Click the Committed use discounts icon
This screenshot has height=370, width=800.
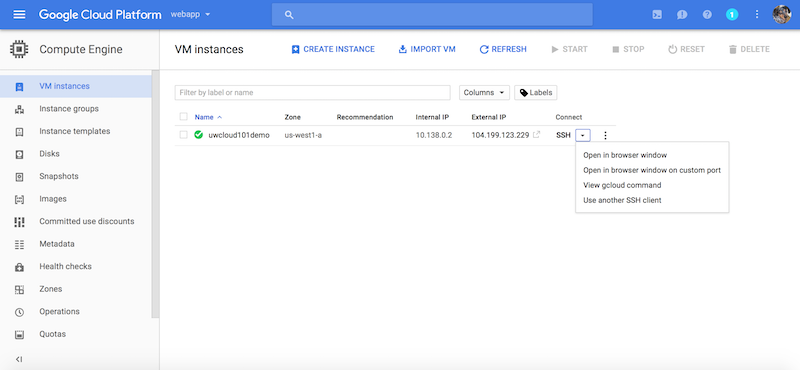(x=19, y=221)
